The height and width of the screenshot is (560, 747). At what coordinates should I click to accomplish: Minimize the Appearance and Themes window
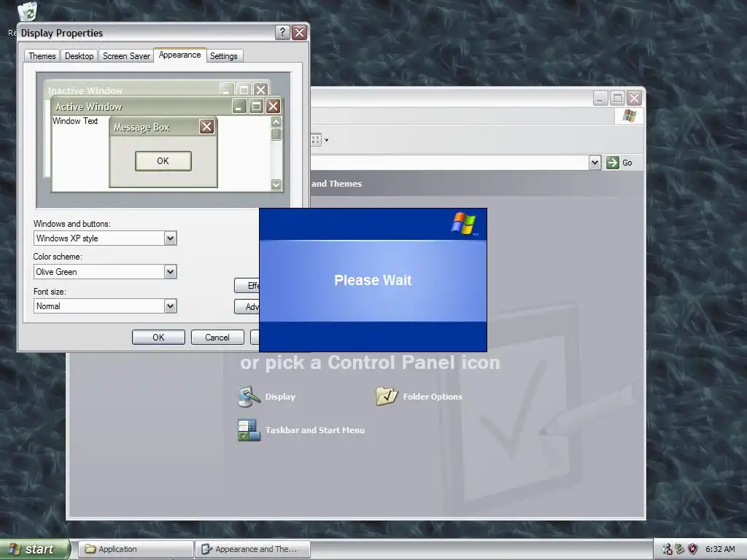coord(600,98)
